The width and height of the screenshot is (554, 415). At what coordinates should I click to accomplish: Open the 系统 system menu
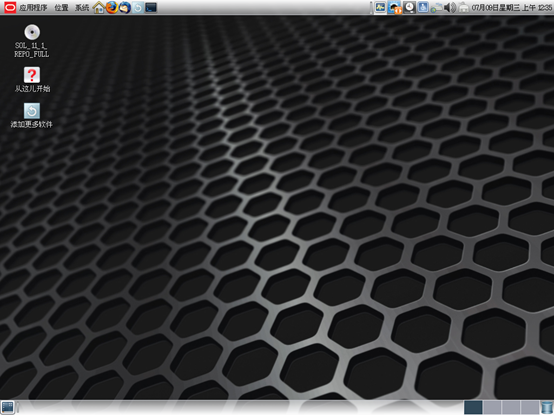82,7
